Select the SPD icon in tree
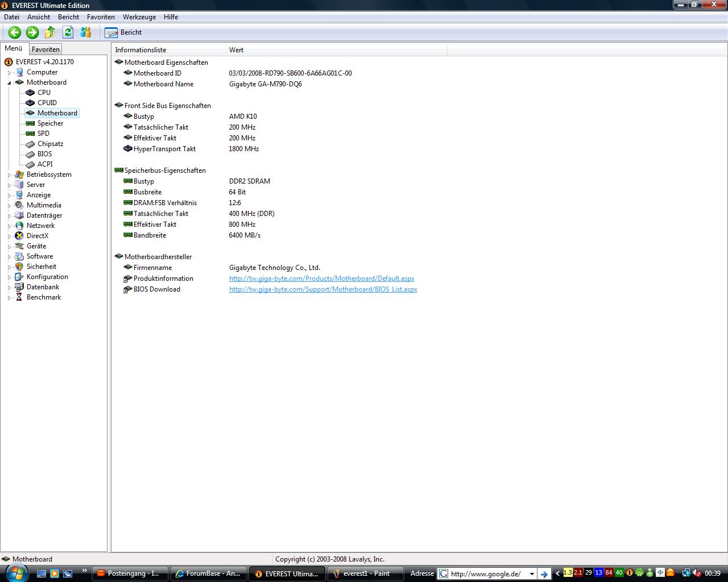This screenshot has height=582, width=728. coord(30,134)
